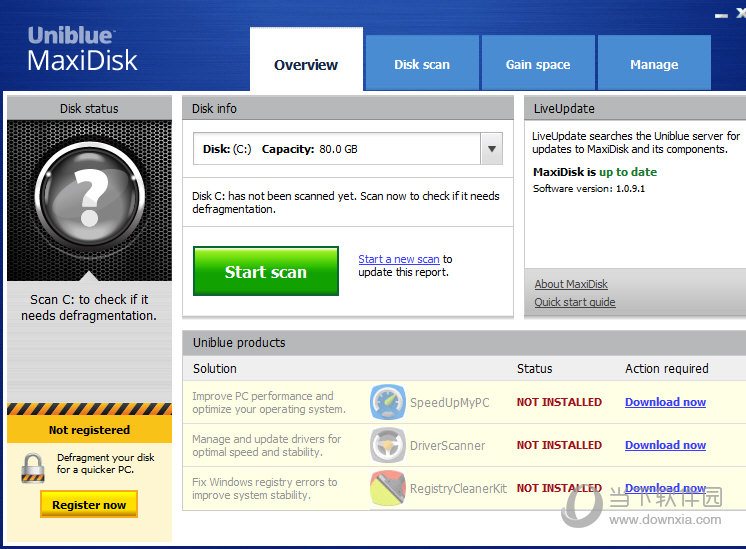
Task: Open the Gain space tab
Action: [538, 63]
